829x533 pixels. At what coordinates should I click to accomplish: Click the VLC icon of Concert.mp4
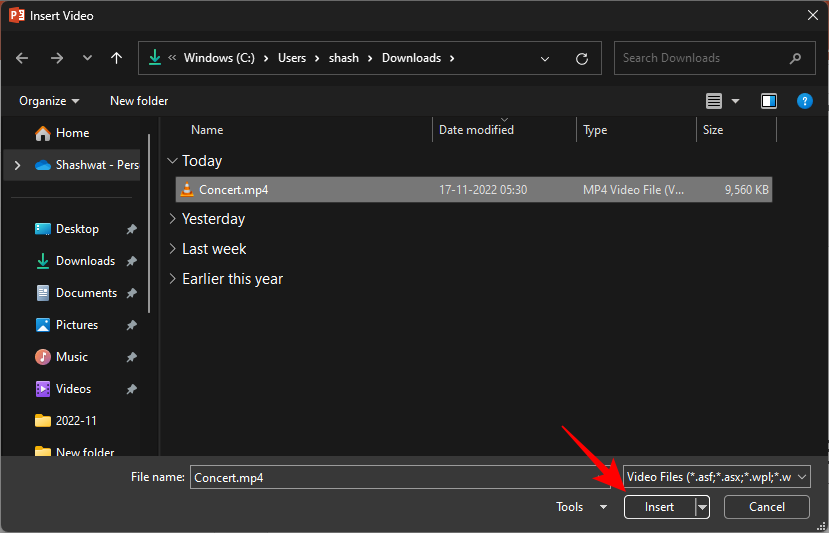coord(187,189)
